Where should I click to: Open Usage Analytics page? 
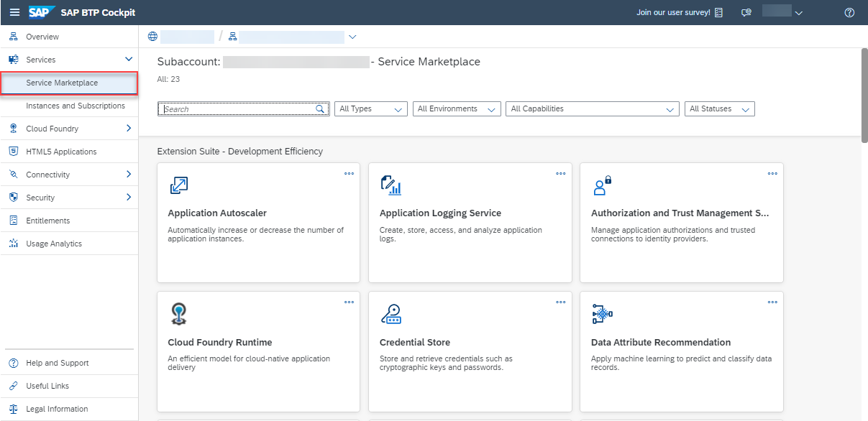coord(69,244)
